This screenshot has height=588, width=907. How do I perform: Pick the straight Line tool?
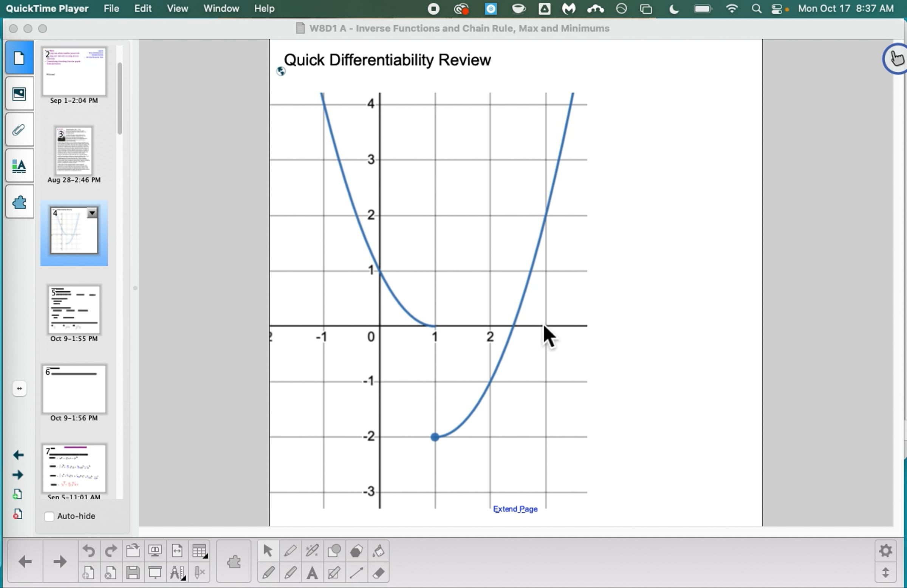356,573
